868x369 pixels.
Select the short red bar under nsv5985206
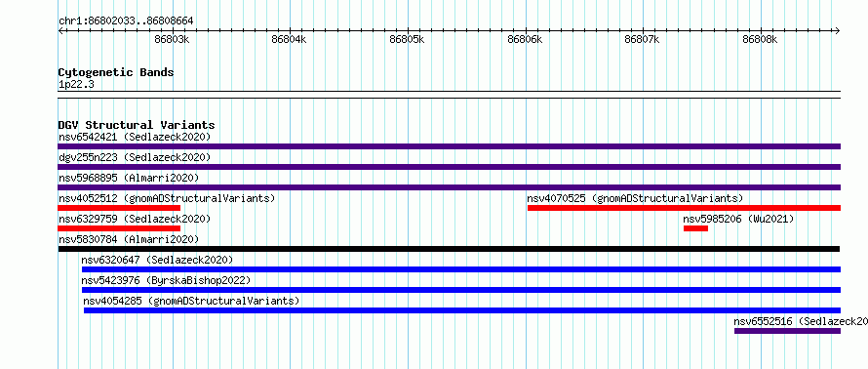coord(695,228)
